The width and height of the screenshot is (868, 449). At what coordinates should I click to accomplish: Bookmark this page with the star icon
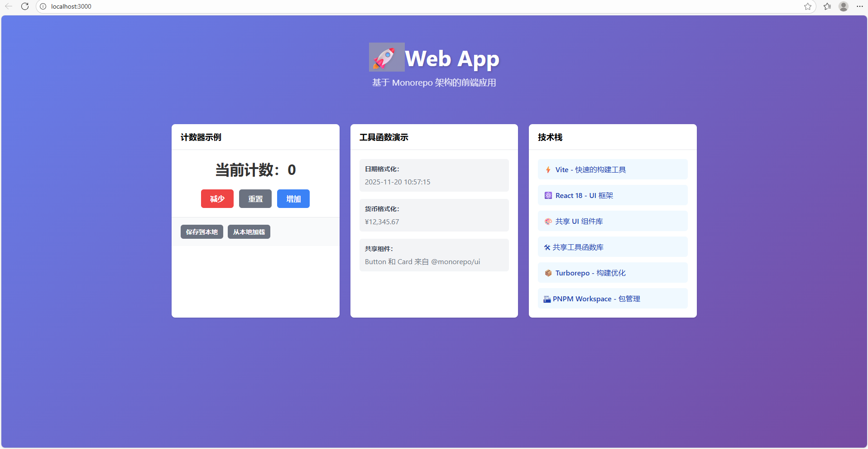pyautogui.click(x=808, y=6)
